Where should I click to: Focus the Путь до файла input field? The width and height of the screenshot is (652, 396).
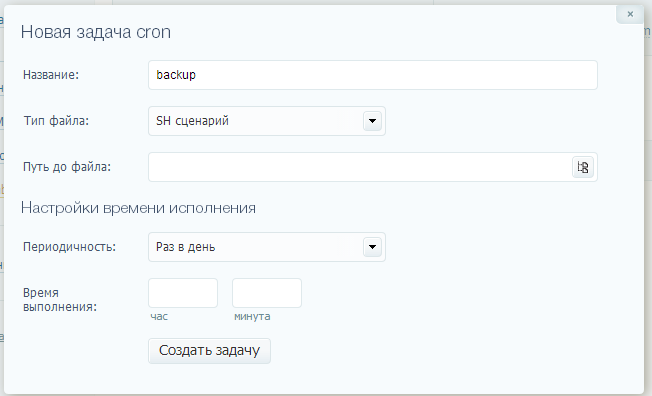click(373, 167)
